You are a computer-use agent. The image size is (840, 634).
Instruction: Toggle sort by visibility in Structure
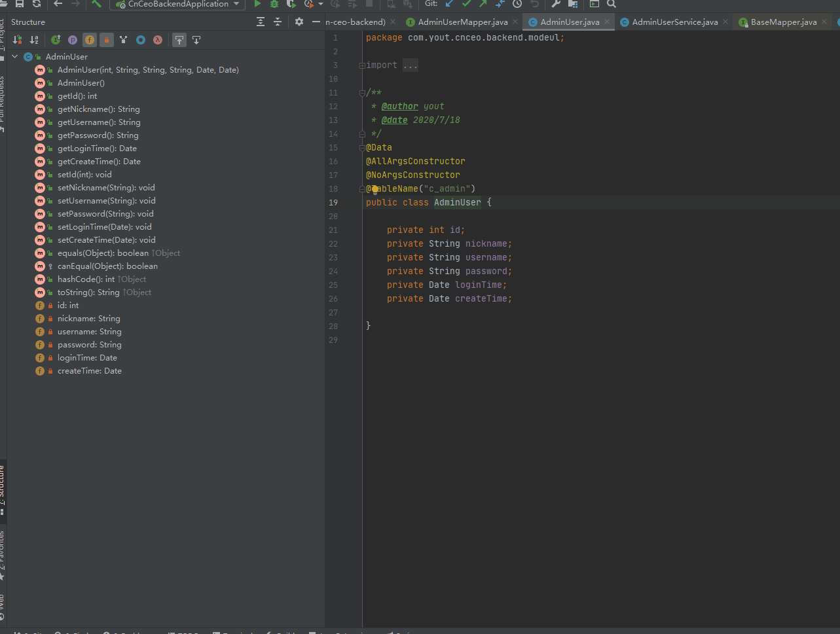pos(17,40)
